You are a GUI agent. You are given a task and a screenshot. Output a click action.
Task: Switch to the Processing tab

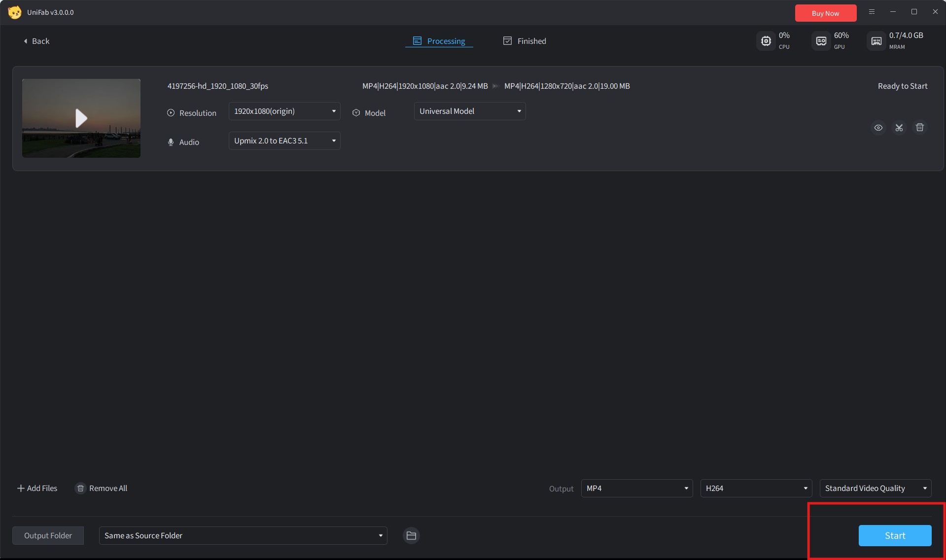[439, 41]
